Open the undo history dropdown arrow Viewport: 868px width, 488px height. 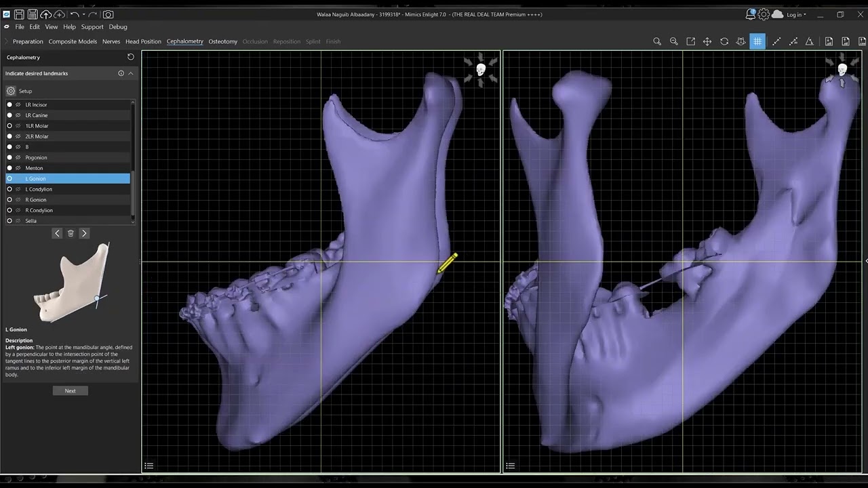point(83,15)
